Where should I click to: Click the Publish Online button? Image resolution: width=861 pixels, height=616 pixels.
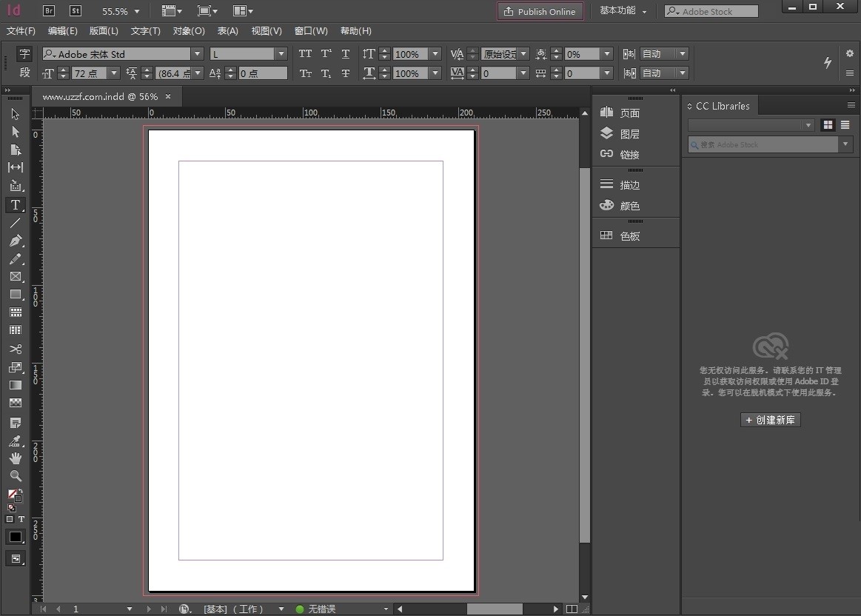point(540,10)
